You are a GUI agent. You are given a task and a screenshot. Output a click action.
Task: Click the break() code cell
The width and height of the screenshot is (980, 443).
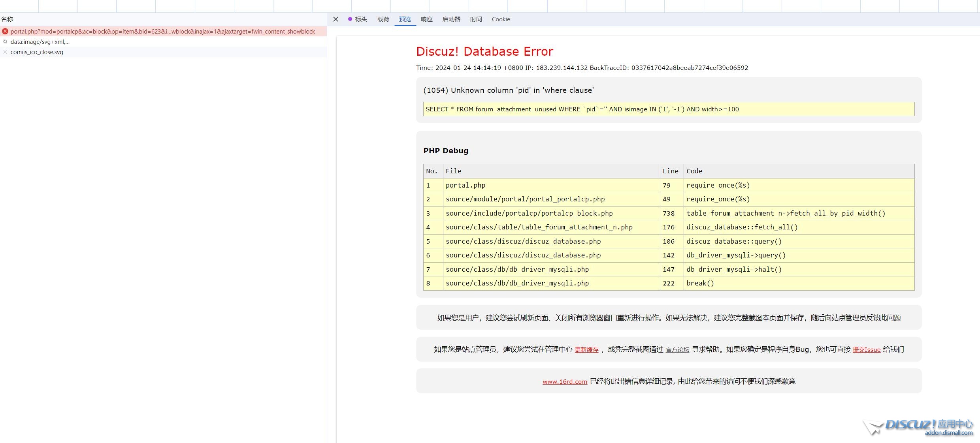point(799,283)
